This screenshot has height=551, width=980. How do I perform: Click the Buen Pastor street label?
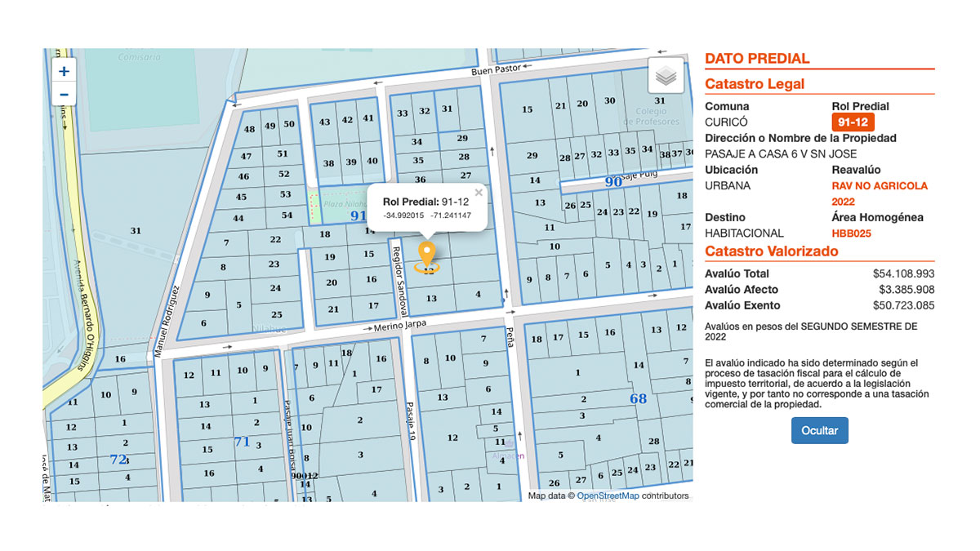pos(496,70)
